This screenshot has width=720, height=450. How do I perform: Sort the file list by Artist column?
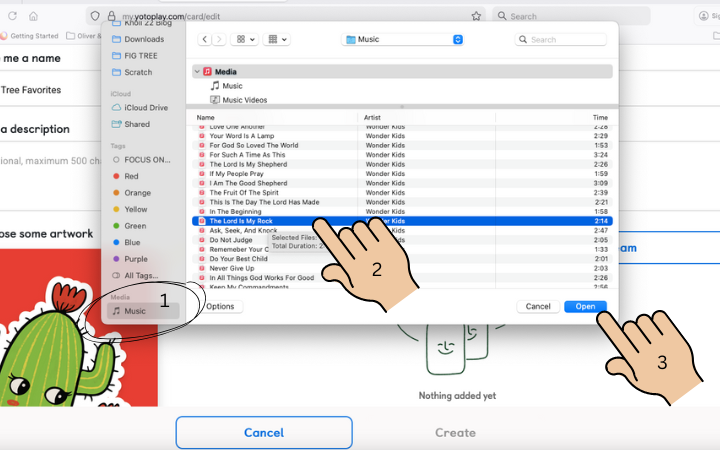tap(376, 117)
